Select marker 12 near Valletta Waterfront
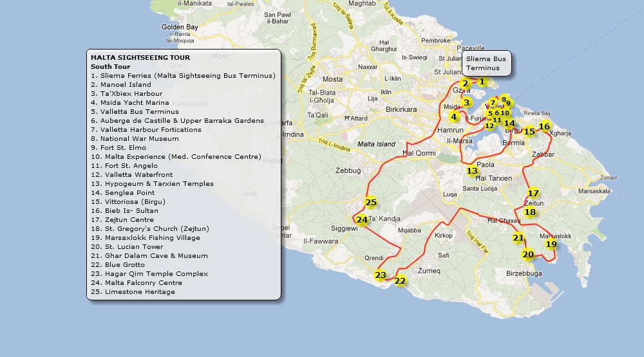This screenshot has height=357, width=644. tap(489, 125)
